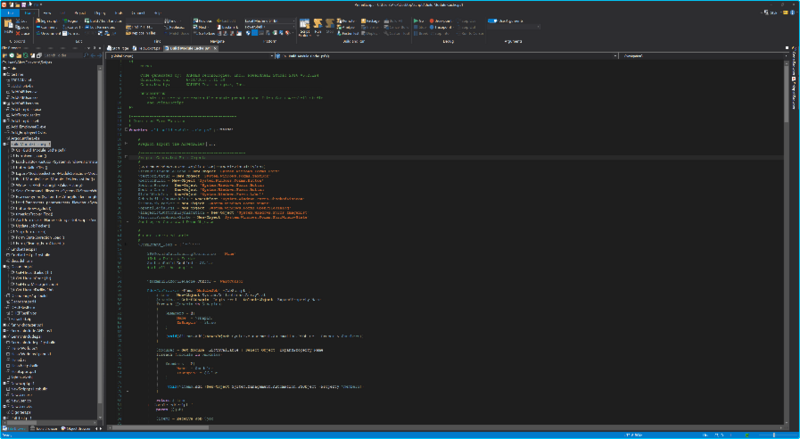Select the third tab at the bottom of the left panel
Image resolution: width=800 pixels, height=439 pixels.
pos(76,429)
